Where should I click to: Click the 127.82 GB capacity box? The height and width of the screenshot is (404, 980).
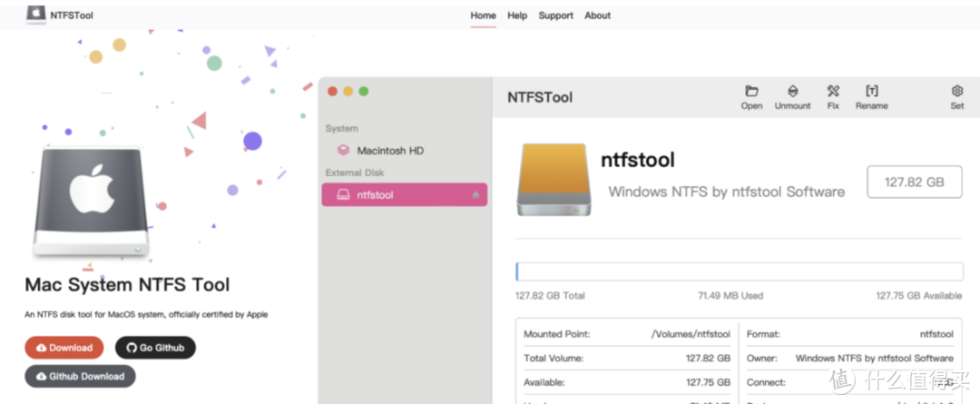(914, 182)
